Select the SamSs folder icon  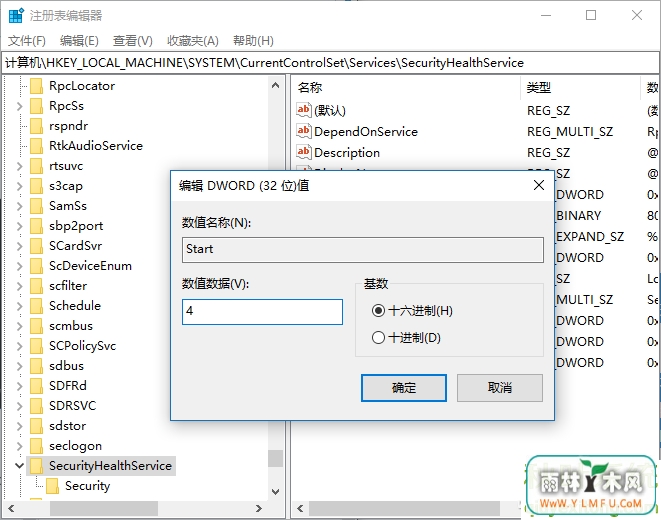(x=37, y=206)
